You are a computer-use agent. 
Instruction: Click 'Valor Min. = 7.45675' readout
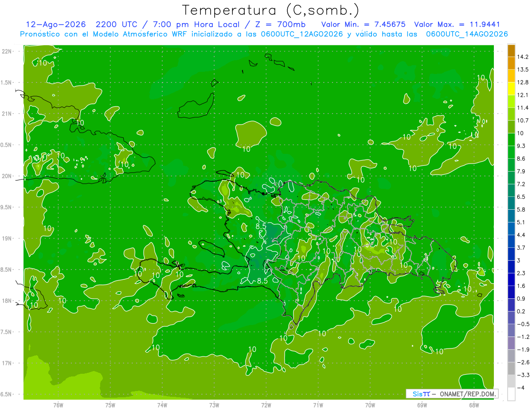tap(363, 24)
